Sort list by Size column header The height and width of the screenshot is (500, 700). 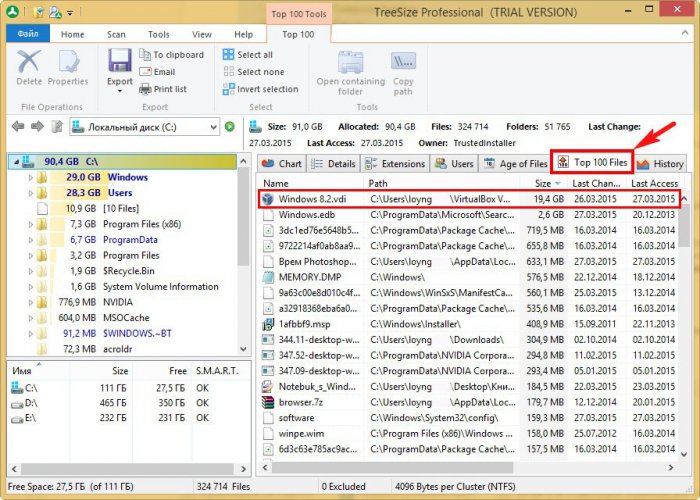[543, 184]
